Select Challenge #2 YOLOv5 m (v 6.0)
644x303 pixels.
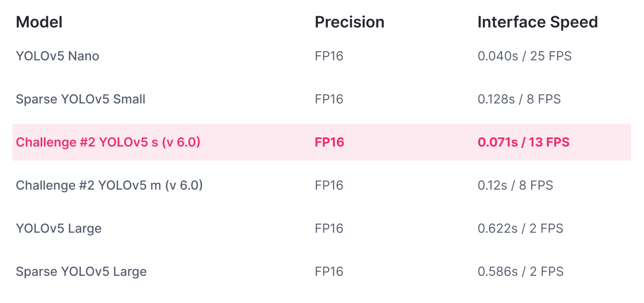point(109,185)
